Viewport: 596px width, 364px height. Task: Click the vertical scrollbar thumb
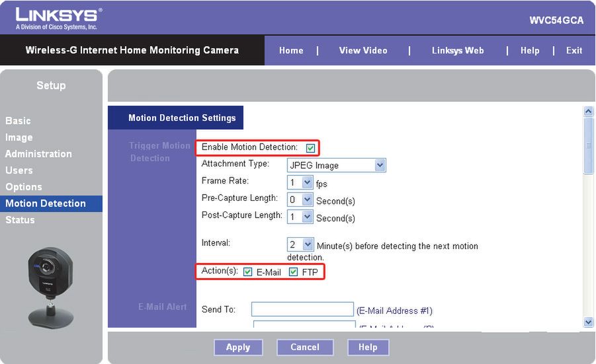click(x=589, y=145)
